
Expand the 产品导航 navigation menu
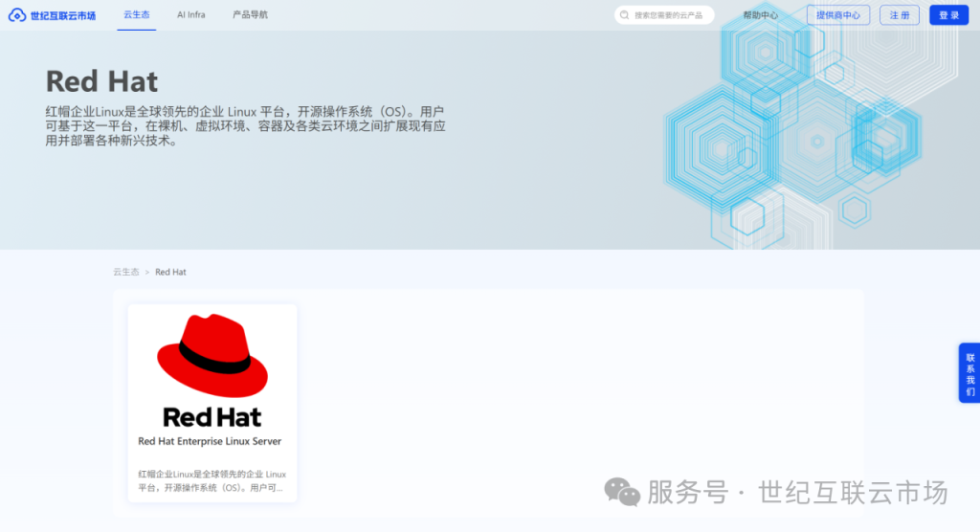click(x=250, y=15)
